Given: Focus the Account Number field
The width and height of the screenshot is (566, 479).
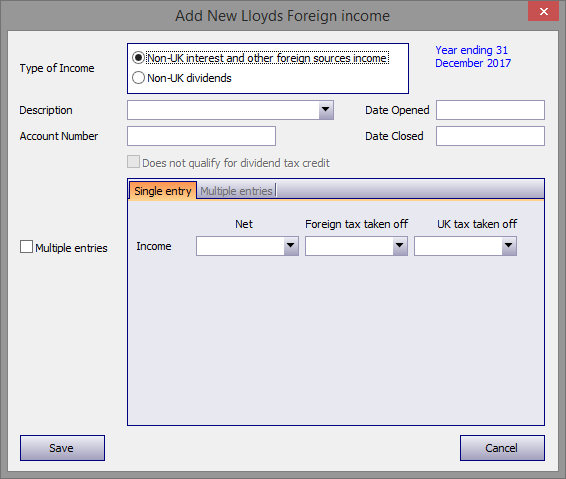Looking at the screenshot, I should click(x=201, y=136).
